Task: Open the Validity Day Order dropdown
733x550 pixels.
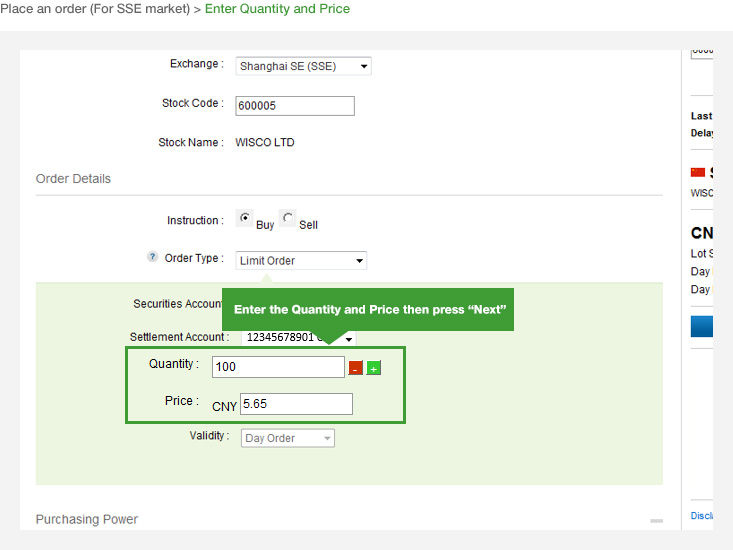Action: tap(288, 438)
